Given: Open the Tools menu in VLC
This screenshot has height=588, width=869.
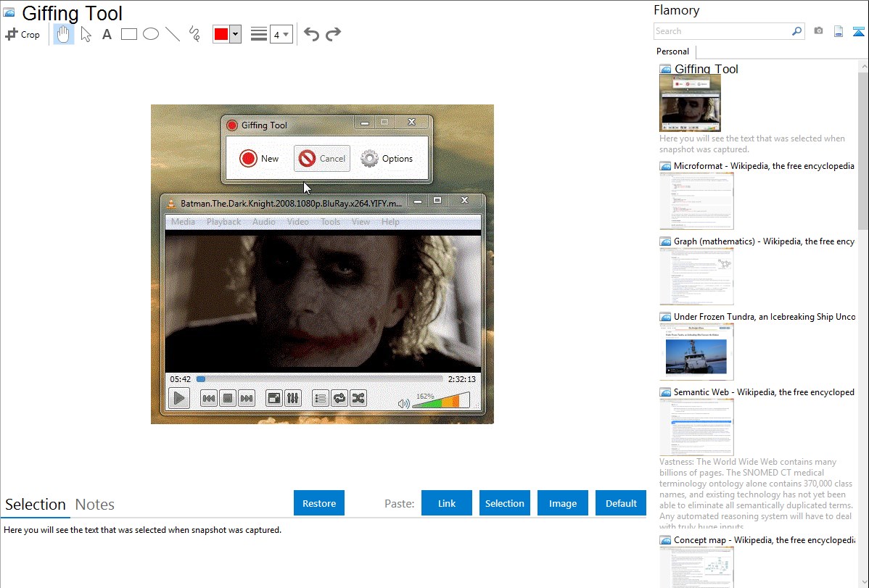Looking at the screenshot, I should (x=330, y=222).
